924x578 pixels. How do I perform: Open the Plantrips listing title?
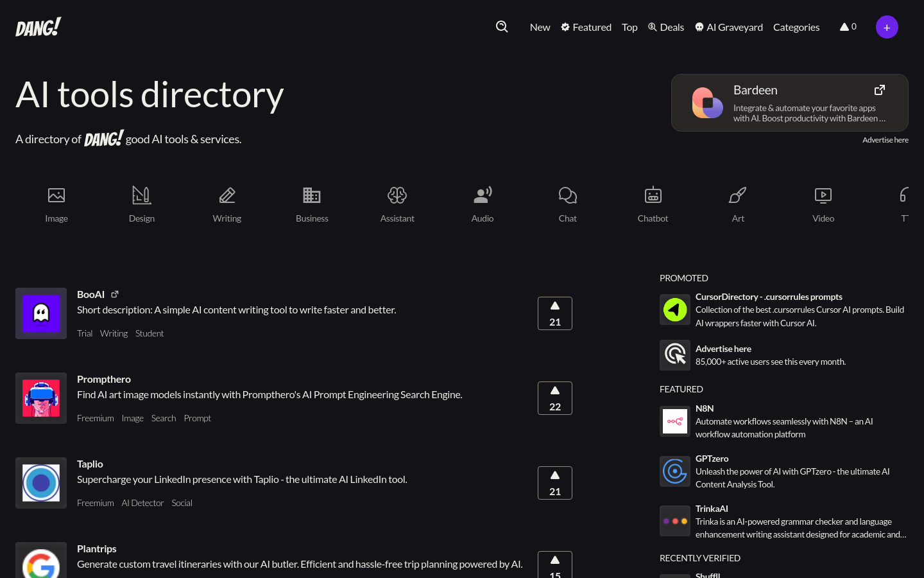[x=97, y=548]
